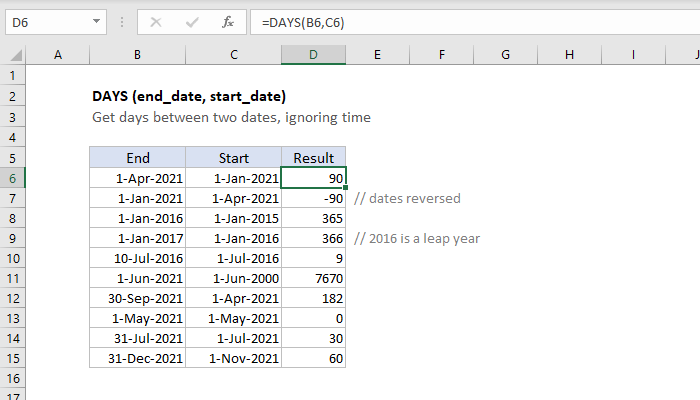Click the 'Start' header cell
700x400 pixels.
coord(233,158)
